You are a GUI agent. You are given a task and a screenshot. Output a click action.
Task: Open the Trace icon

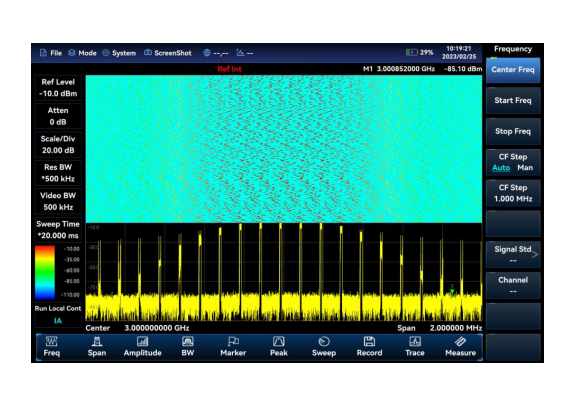point(415,342)
